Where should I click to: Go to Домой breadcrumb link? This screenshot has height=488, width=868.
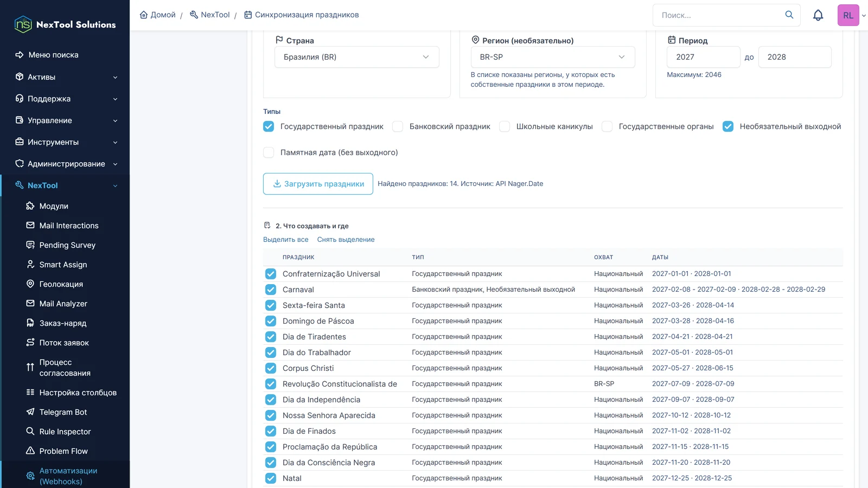tap(158, 15)
